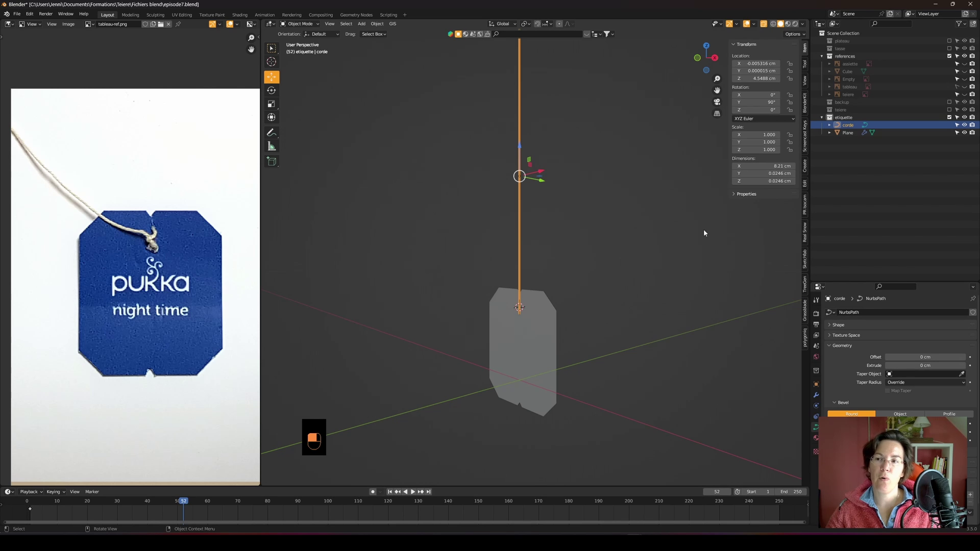Select the Cursor tool

point(272,62)
